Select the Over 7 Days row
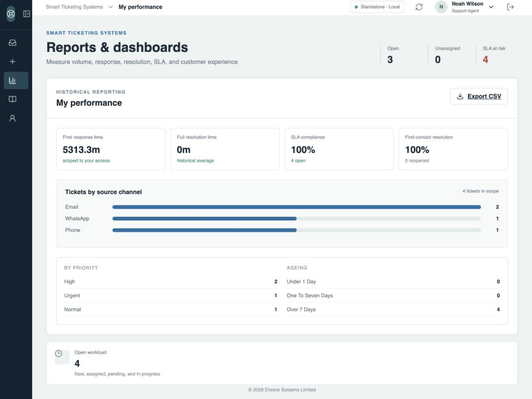 tap(393, 310)
